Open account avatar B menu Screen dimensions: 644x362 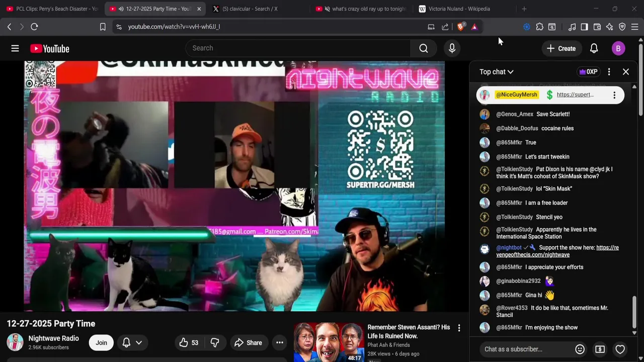coord(618,48)
